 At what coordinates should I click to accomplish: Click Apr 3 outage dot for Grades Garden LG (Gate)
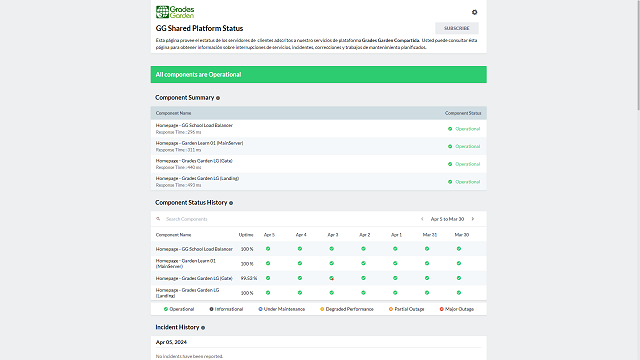coord(331,278)
